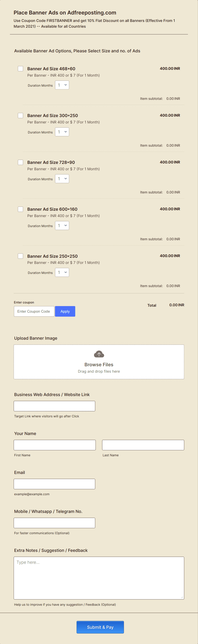
Task: Click 'Target Link where visitors will go' hint
Action: tap(46, 416)
